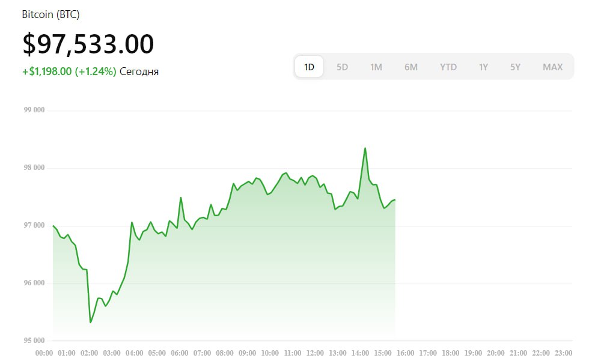Click the 12:00 time axis label
Screen dimensions: 595x364
point(315,353)
